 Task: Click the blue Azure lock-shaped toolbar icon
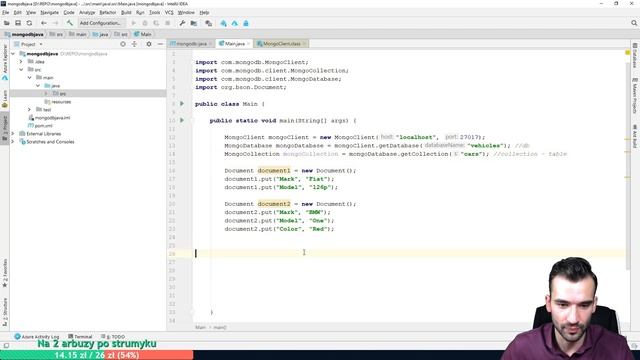pyautogui.click(x=246, y=23)
